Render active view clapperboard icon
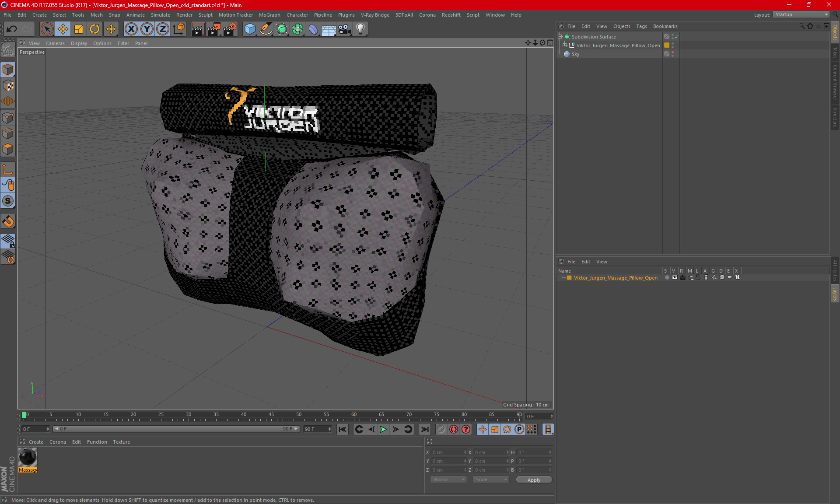Image resolution: width=840 pixels, height=504 pixels. pyautogui.click(x=198, y=29)
